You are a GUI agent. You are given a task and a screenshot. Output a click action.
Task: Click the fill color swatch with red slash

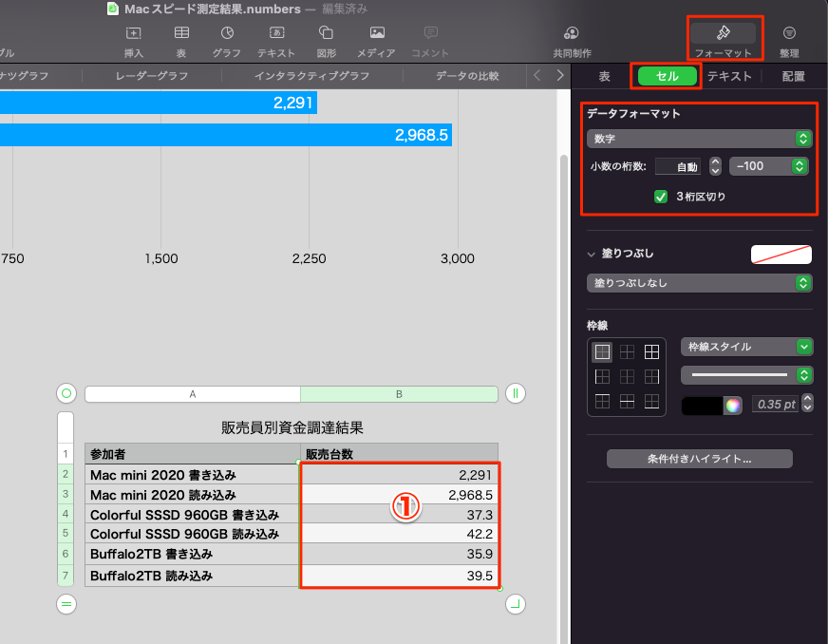[x=781, y=255]
